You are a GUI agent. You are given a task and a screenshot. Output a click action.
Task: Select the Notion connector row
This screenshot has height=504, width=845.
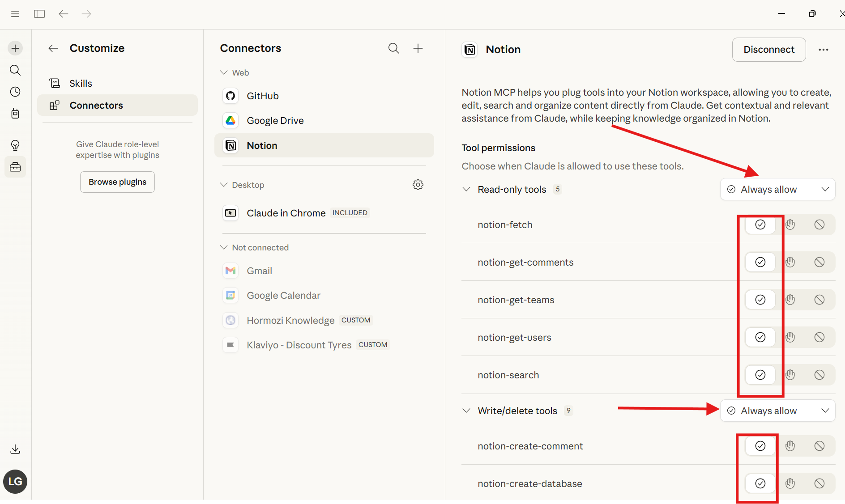click(324, 145)
